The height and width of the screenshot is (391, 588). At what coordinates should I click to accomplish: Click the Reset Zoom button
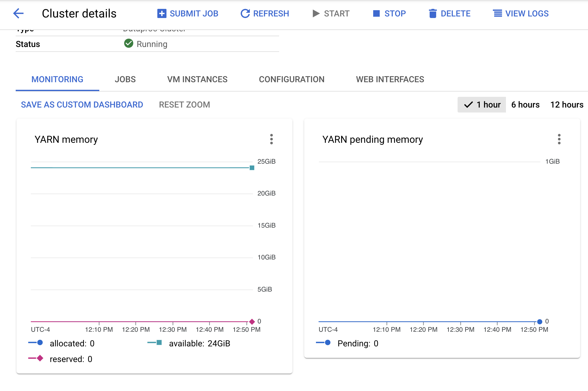click(184, 105)
